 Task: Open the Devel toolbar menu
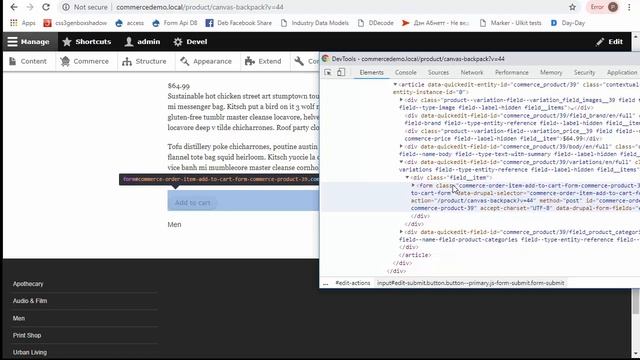[190, 42]
